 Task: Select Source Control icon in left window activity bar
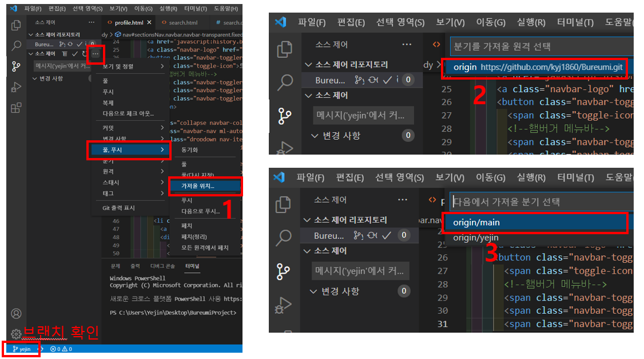coord(16,66)
